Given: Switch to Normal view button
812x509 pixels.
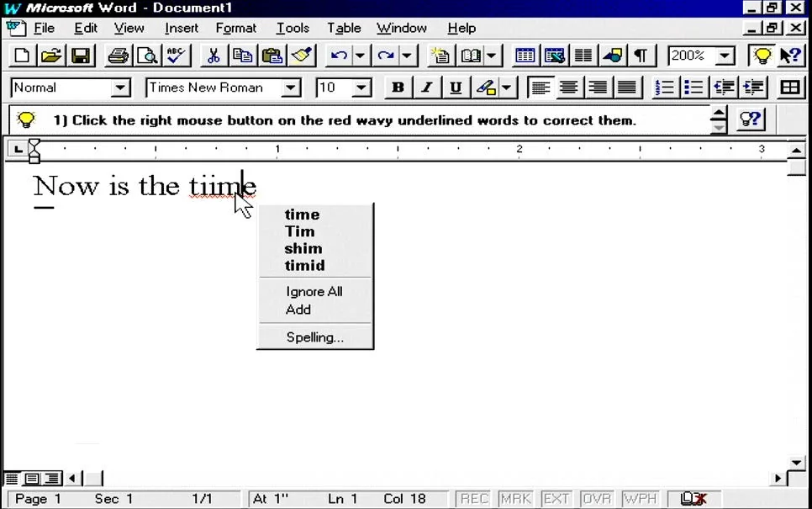Looking at the screenshot, I should click(12, 479).
